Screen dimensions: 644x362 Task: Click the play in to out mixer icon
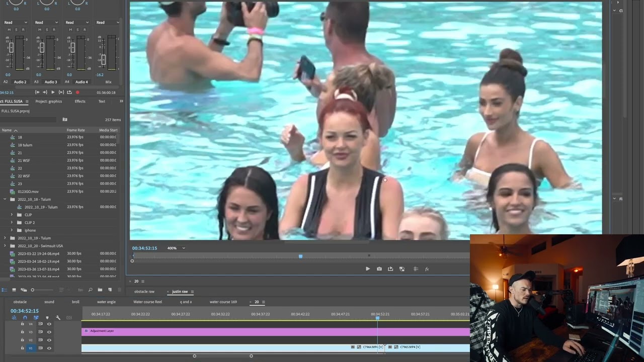coord(61,93)
